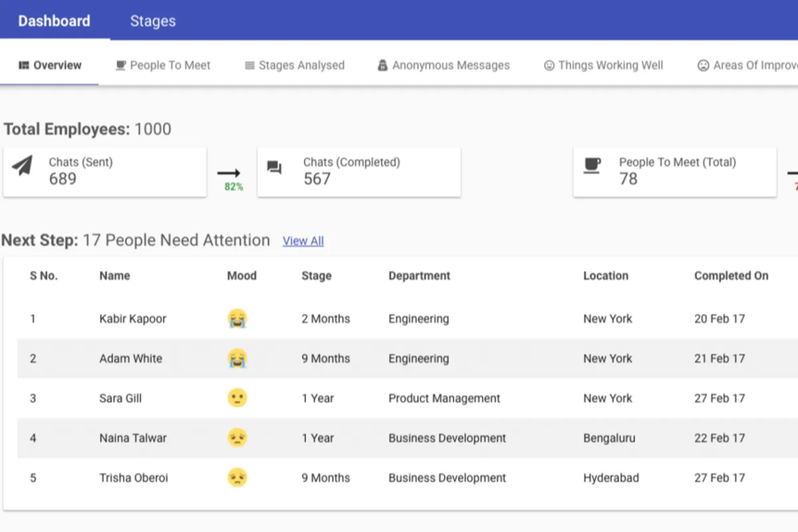Click Trisha Oberoi's sad mood emoji

237,478
